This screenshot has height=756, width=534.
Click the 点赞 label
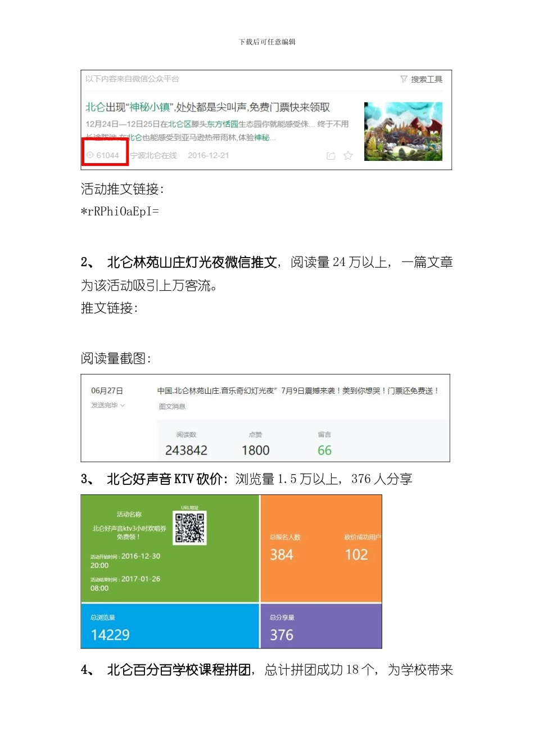coord(255,435)
